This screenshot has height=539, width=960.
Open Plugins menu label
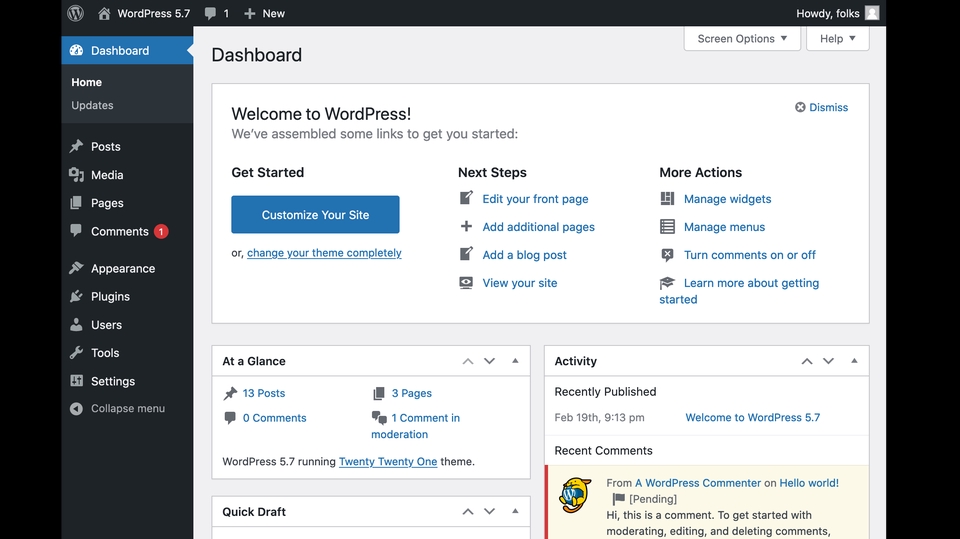point(110,296)
